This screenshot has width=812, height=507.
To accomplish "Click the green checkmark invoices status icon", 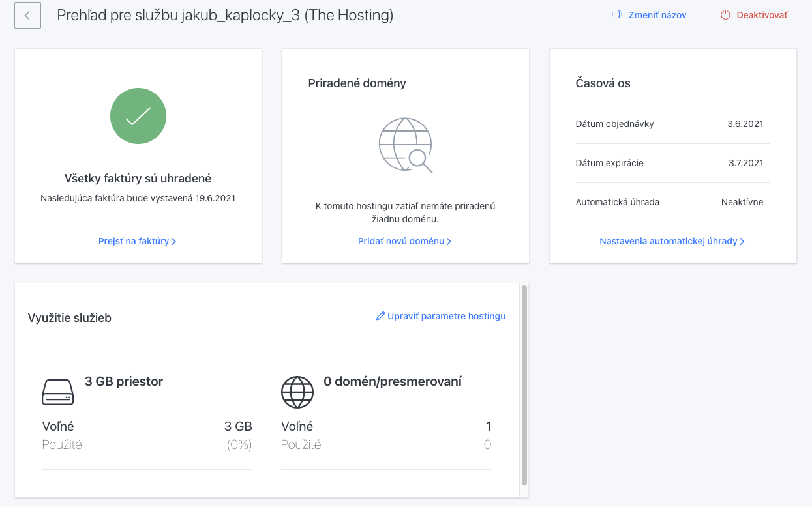I will (x=138, y=116).
